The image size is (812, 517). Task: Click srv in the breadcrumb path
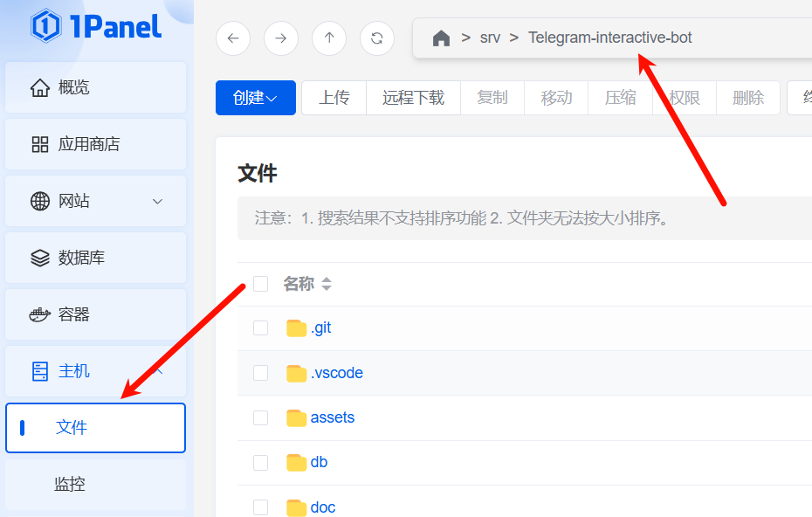click(x=490, y=38)
